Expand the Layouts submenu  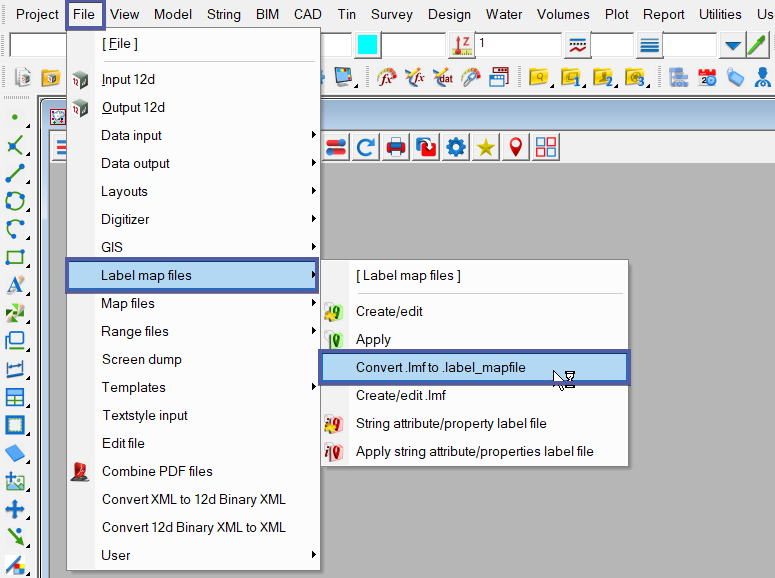193,191
